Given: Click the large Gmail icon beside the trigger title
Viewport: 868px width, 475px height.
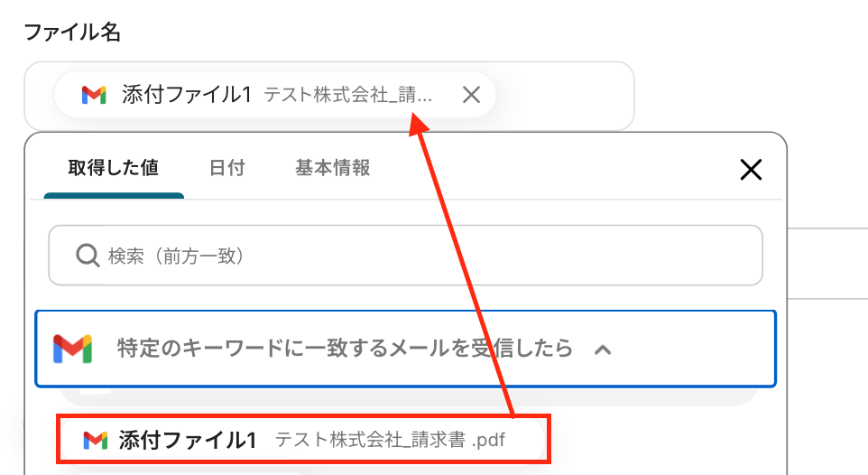Looking at the screenshot, I should pos(72,349).
